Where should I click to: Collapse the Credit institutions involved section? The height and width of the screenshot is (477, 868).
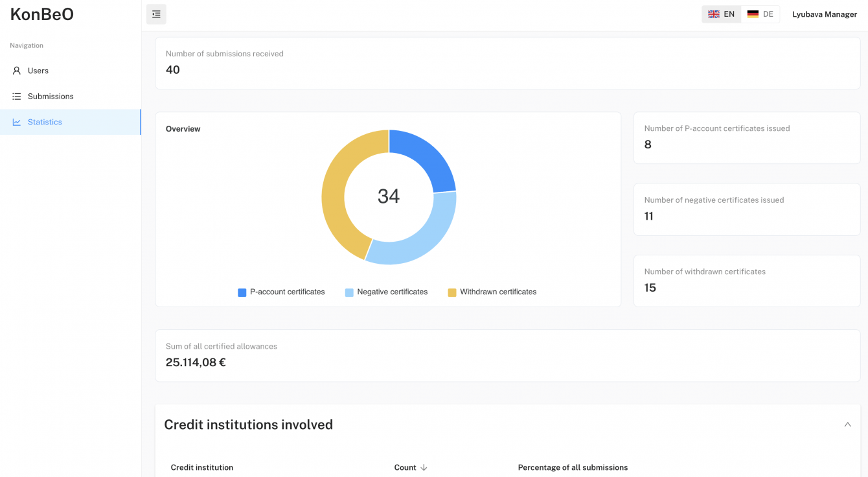(847, 425)
